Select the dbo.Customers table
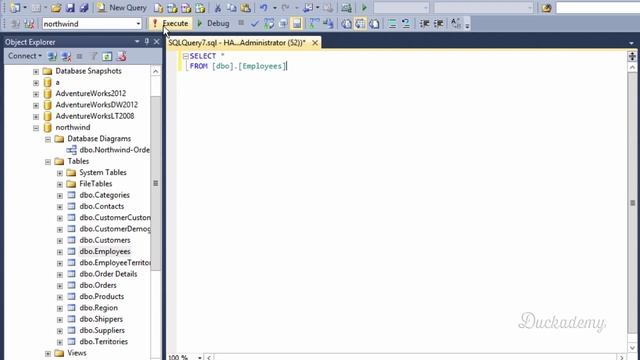The image size is (640, 360). (105, 240)
